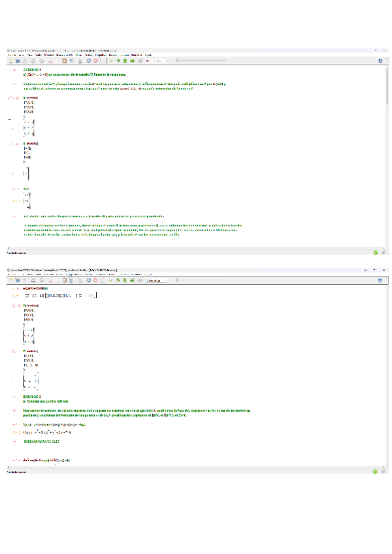Click New document icon in upper window toolbar
The height and width of the screenshot is (554, 392).
pyautogui.click(x=10, y=61)
